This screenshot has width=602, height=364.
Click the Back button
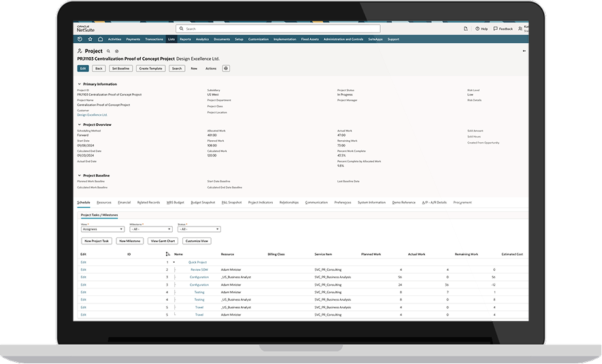(x=99, y=68)
